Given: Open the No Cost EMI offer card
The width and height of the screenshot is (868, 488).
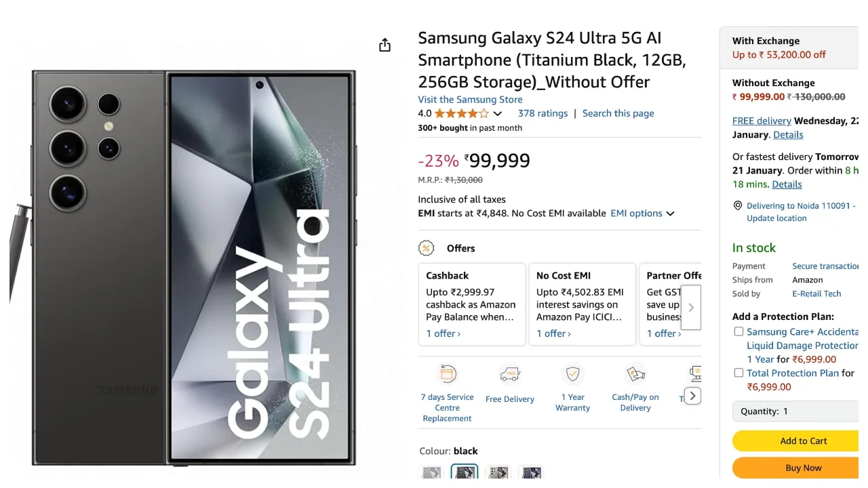Looking at the screenshot, I should pos(582,304).
